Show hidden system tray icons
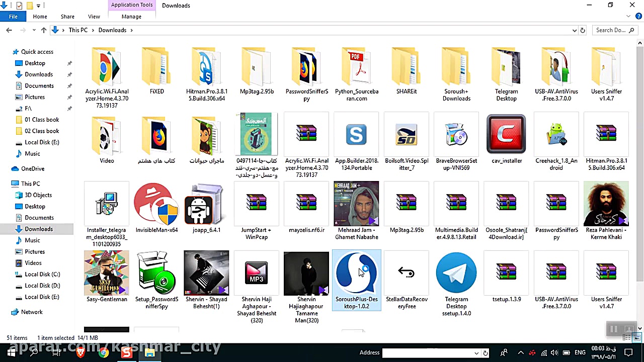 [x=521, y=353]
